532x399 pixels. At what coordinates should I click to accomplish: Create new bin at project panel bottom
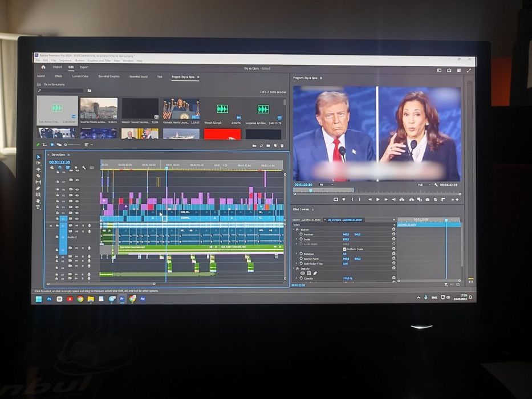(x=268, y=145)
